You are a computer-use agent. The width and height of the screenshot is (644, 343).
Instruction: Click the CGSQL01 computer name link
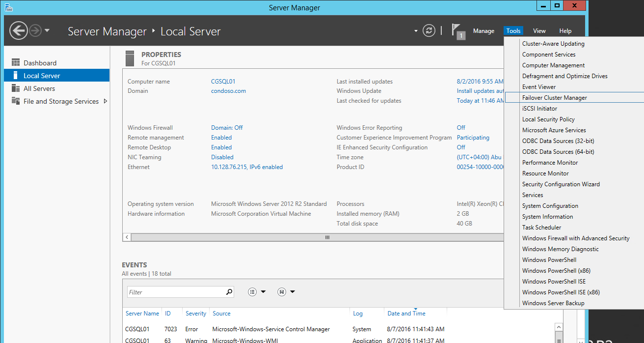pyautogui.click(x=223, y=82)
